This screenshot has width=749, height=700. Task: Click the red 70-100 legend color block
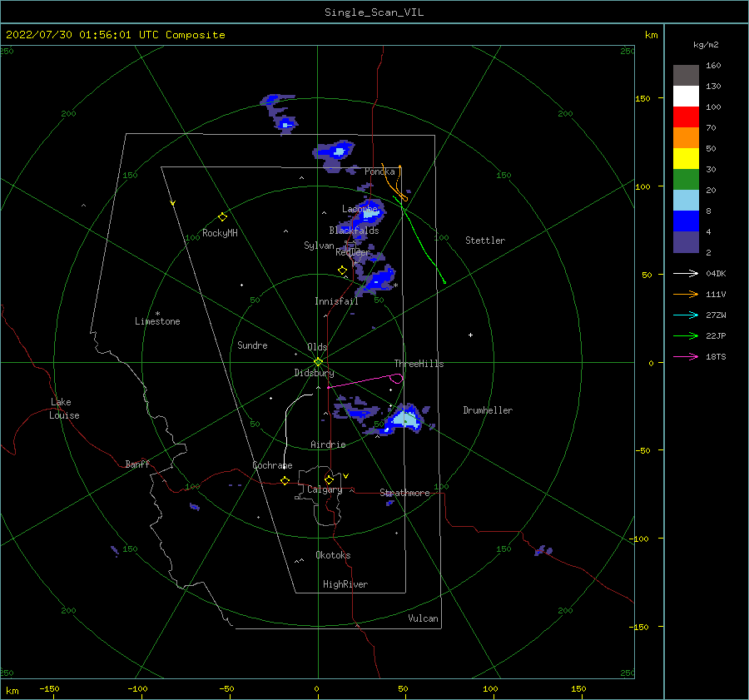[x=686, y=117]
